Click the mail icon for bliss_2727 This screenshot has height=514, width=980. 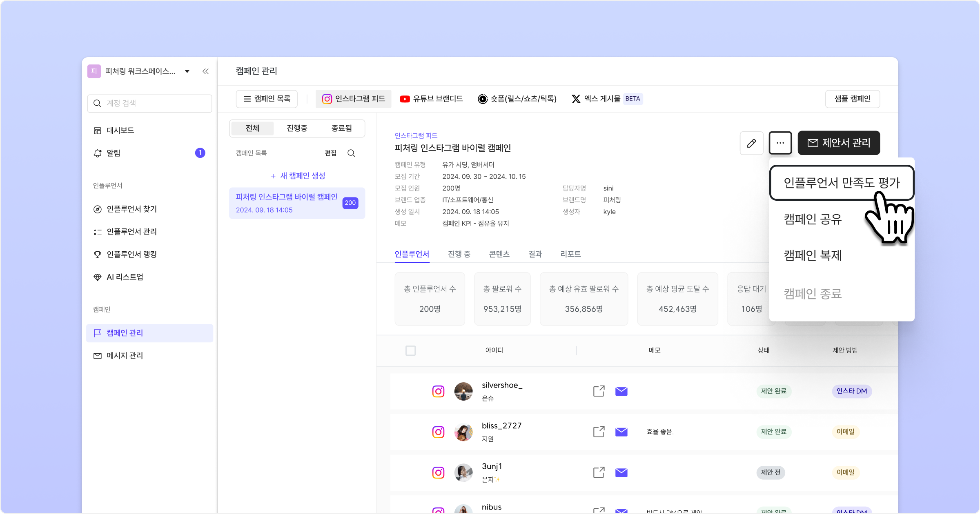tap(621, 432)
